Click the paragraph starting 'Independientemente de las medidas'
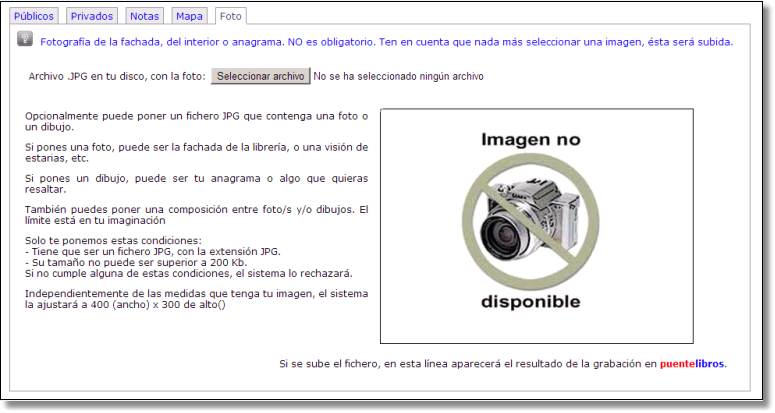This screenshot has height=413, width=775. [x=196, y=299]
